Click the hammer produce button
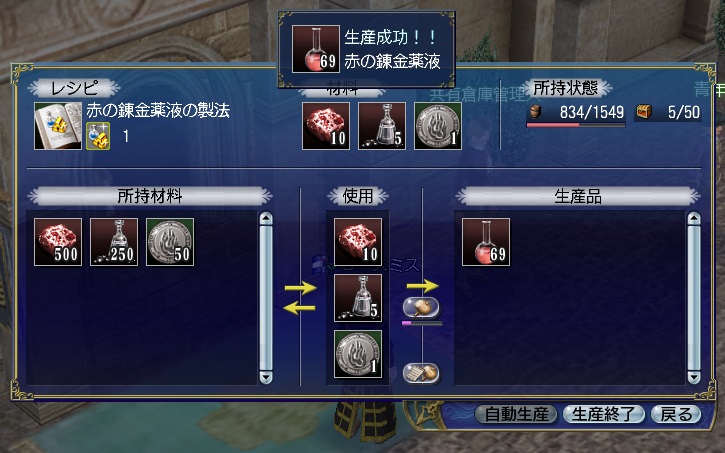Image resolution: width=725 pixels, height=453 pixels. pyautogui.click(x=421, y=307)
